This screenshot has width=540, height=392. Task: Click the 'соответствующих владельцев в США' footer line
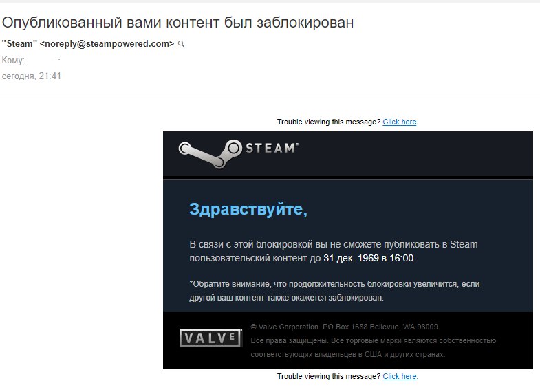pyautogui.click(x=348, y=354)
